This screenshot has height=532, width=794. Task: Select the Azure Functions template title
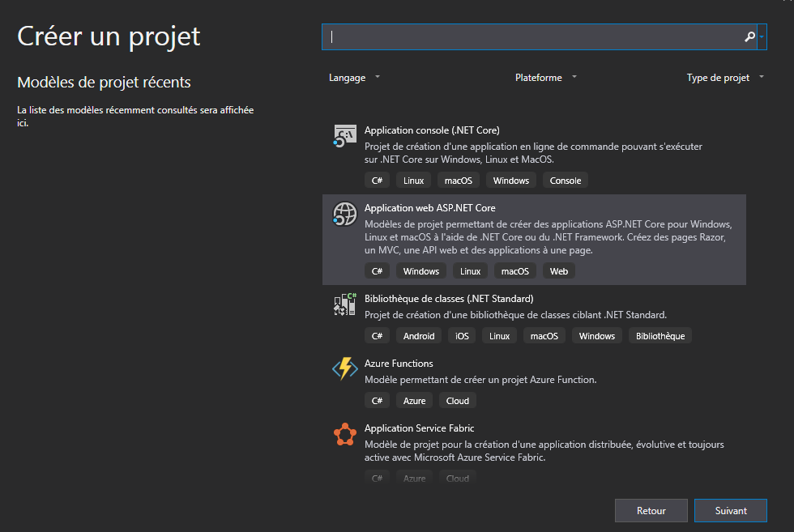click(x=399, y=364)
